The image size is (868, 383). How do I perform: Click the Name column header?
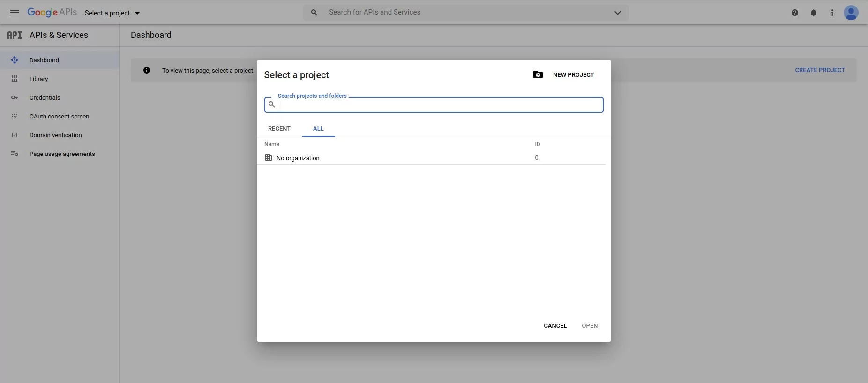[x=272, y=144]
